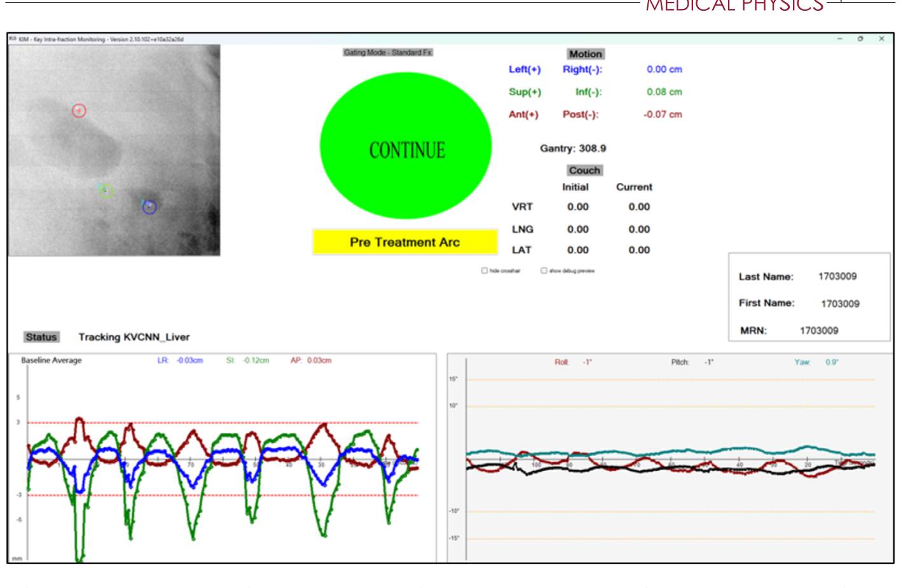This screenshot has width=901, height=588.
Task: Click the yellow Pre Treatment Arc banner
Action: click(405, 242)
